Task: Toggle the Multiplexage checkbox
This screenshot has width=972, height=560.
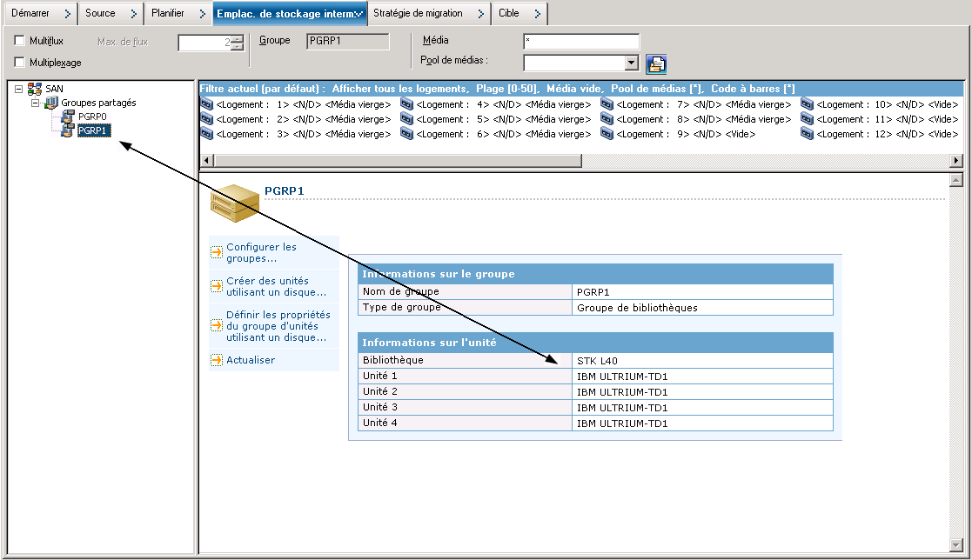Action: (x=20, y=62)
